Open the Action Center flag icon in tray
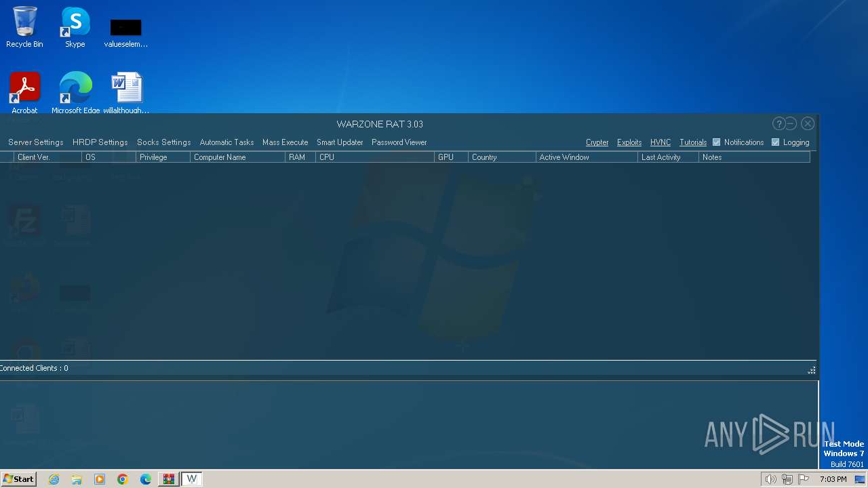Screen dimensions: 868x488 [x=804, y=479]
